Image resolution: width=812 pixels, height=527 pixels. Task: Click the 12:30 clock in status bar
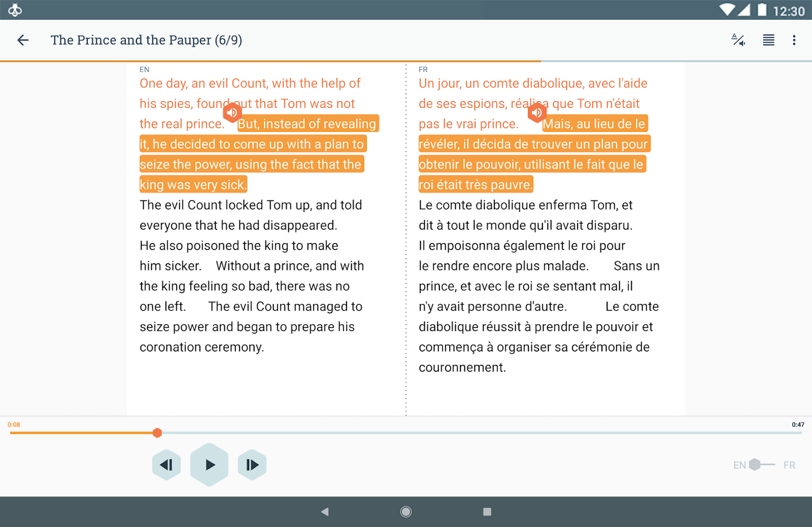point(789,11)
